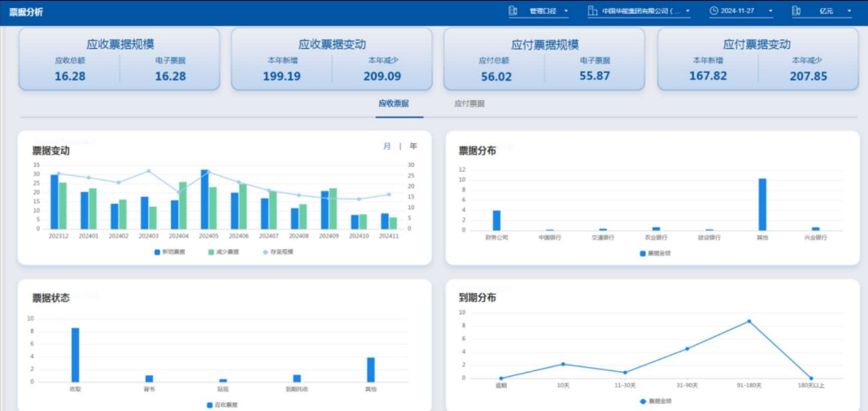Open the 亿元 unit dropdown

[833, 11]
